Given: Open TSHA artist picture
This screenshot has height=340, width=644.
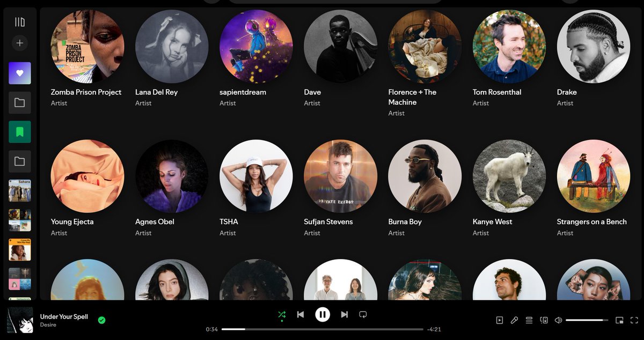Looking at the screenshot, I should pos(256,176).
